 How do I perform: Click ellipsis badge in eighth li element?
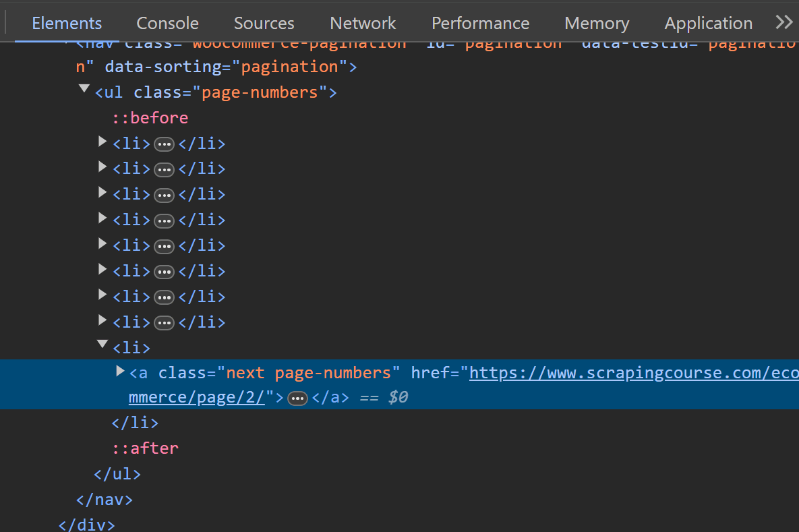pyautogui.click(x=164, y=322)
